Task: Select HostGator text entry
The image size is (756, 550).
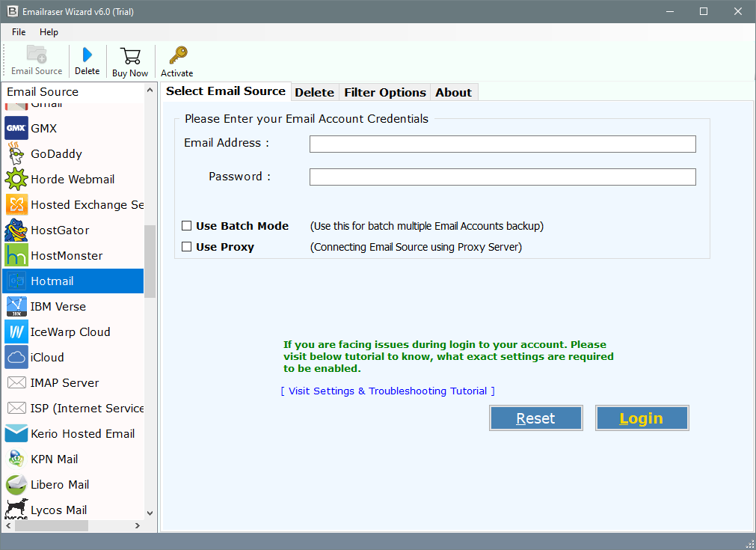Action: (61, 230)
